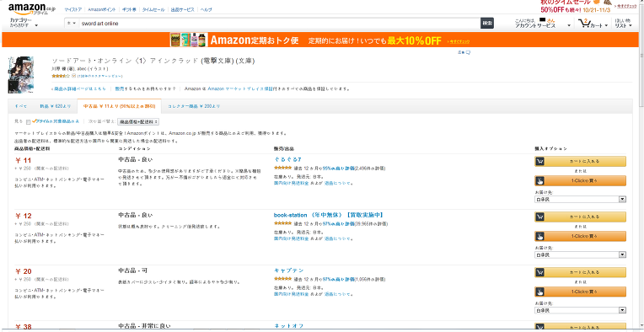
Task: Add the ¥ 20 offer to cart
Action: click(580, 272)
